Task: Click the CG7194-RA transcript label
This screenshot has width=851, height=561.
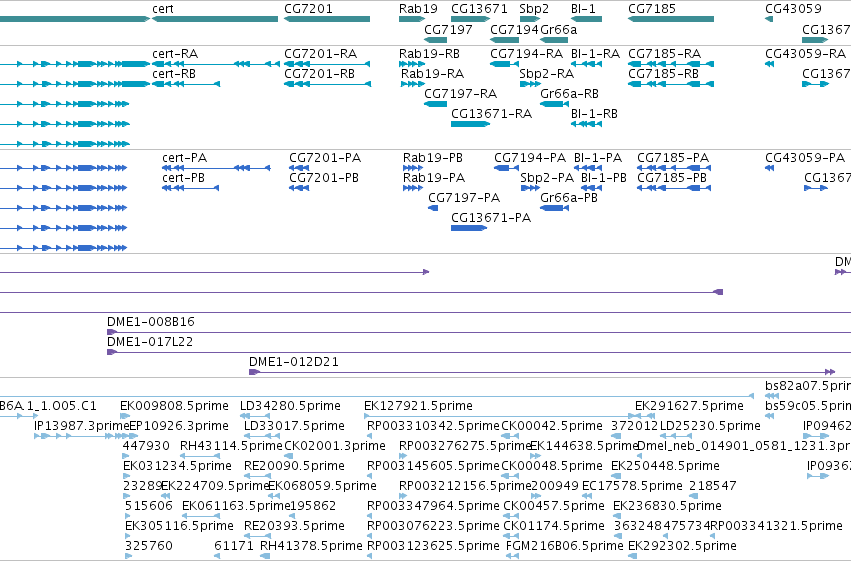Action: point(526,54)
